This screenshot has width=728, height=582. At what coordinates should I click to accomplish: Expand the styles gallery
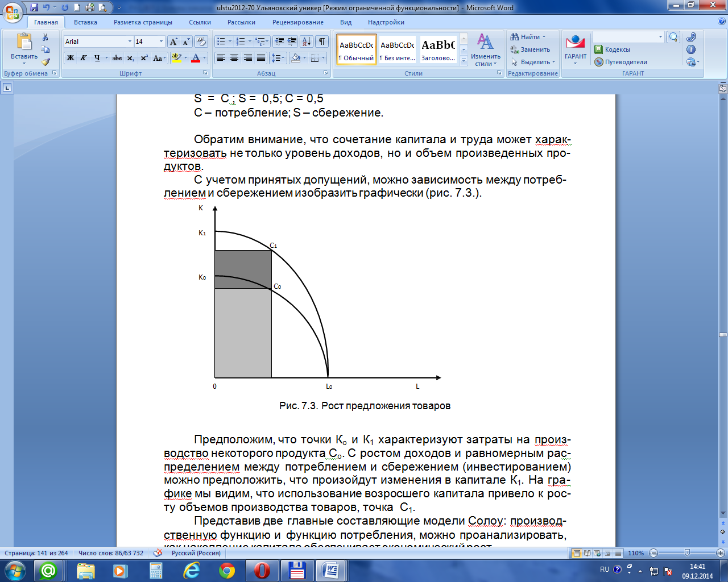click(x=464, y=60)
